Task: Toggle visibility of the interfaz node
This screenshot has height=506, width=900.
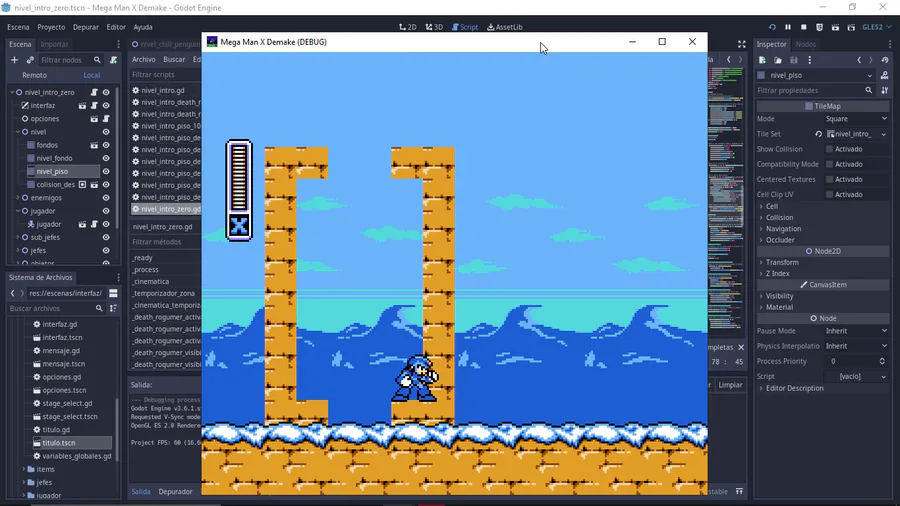Action: pyautogui.click(x=106, y=106)
